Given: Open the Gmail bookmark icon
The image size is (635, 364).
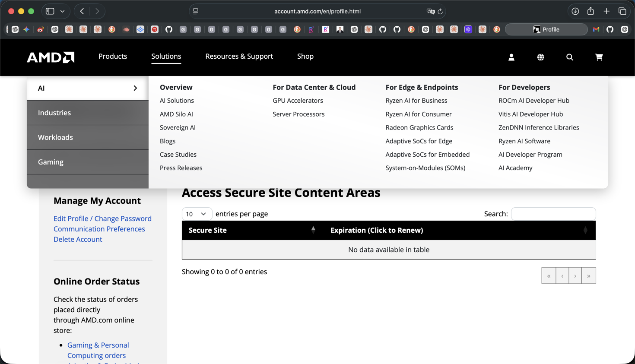Looking at the screenshot, I should (x=596, y=29).
